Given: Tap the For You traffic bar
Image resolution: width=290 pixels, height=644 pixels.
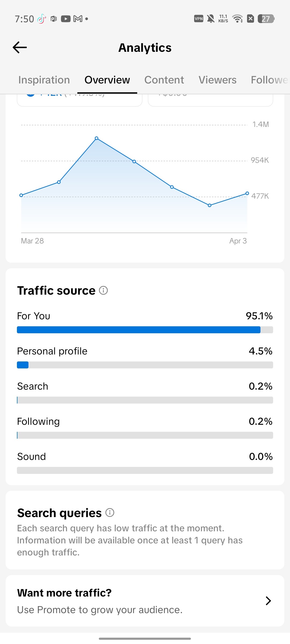Looking at the screenshot, I should click(145, 330).
